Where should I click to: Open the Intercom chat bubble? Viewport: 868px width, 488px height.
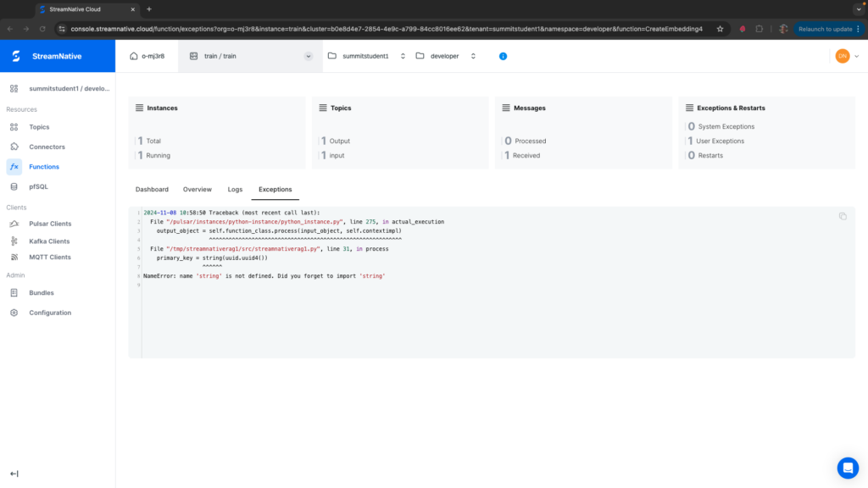[x=848, y=468]
